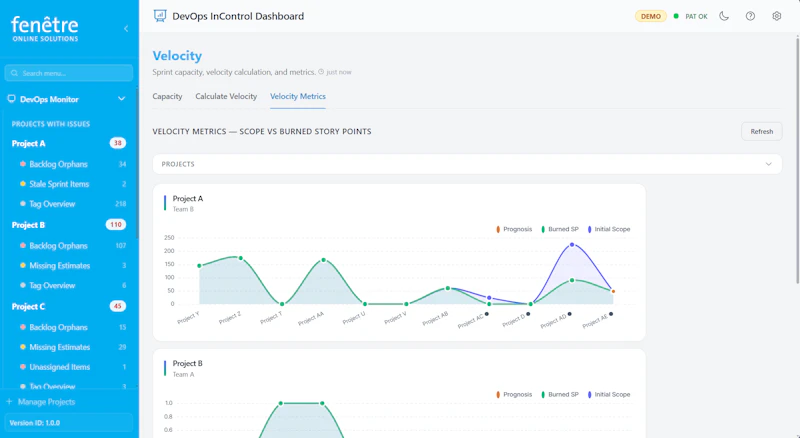The height and width of the screenshot is (438, 800).
Task: Open settings with the gear icon
Action: pos(777,16)
